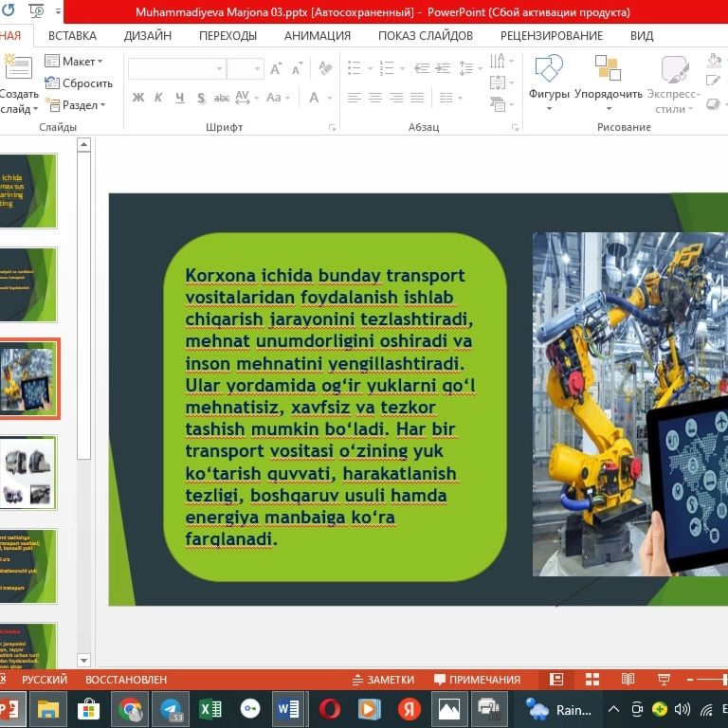Expand the Раздел section dropdown

(76, 105)
